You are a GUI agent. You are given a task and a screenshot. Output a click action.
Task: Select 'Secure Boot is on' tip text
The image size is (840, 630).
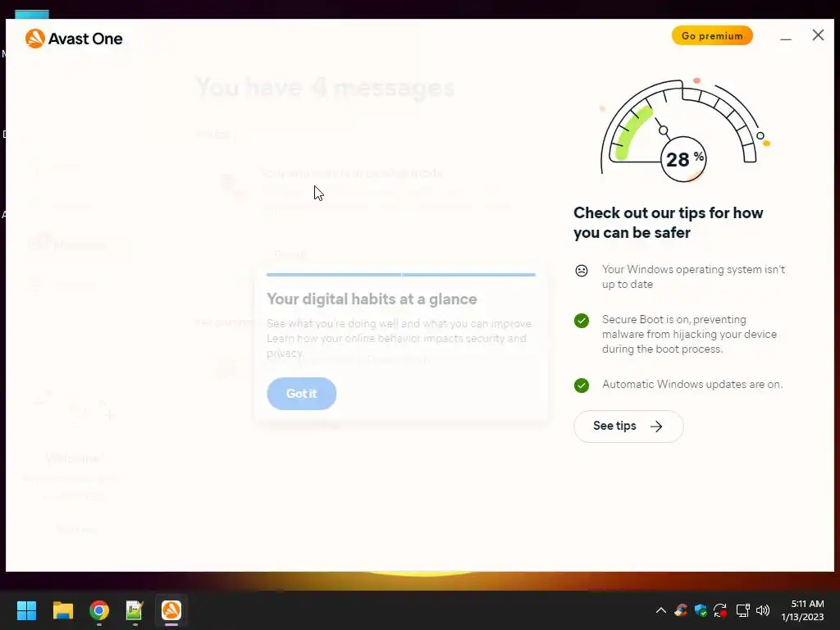point(689,335)
